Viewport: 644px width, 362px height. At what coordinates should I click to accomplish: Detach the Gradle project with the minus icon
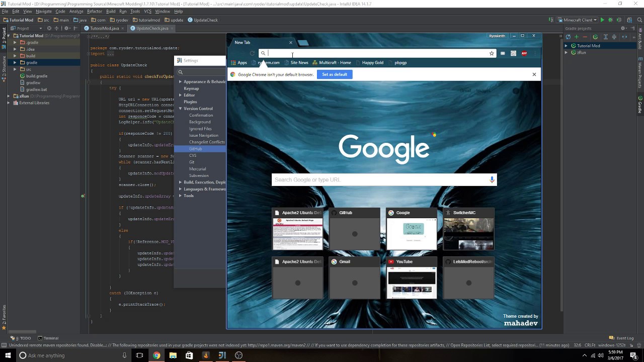(x=585, y=37)
